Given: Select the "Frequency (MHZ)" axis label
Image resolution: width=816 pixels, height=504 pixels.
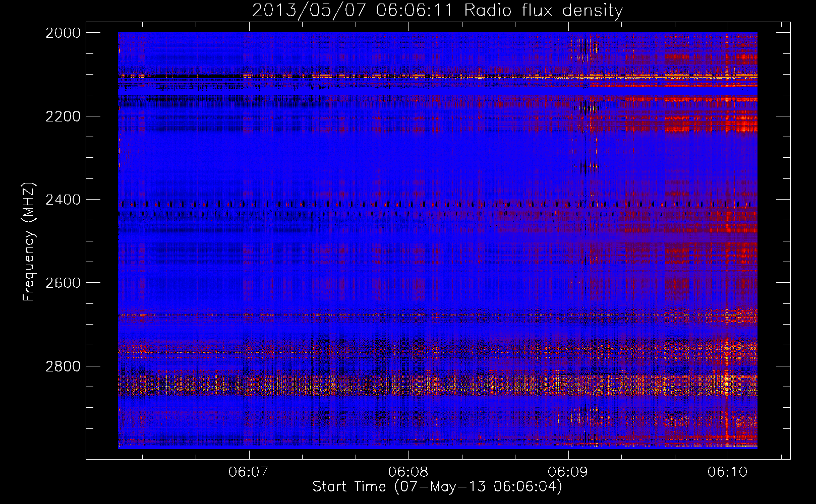Looking at the screenshot, I should 29,242.
